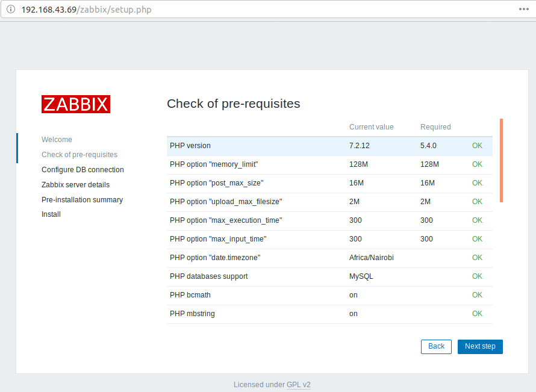Click the OK status for PHP mbstring
Viewport: 536px width, 392px height.
[x=477, y=314]
